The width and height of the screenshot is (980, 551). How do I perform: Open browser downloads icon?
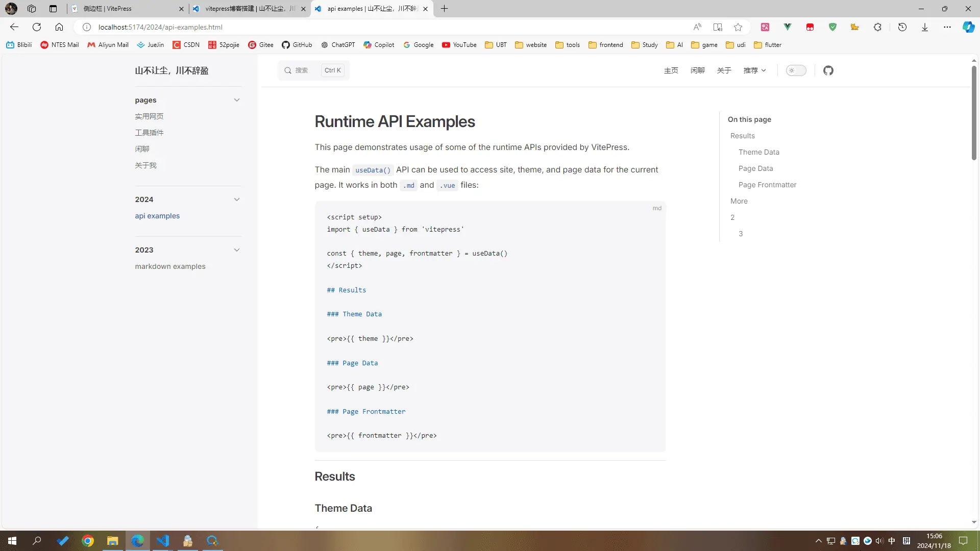(x=924, y=27)
